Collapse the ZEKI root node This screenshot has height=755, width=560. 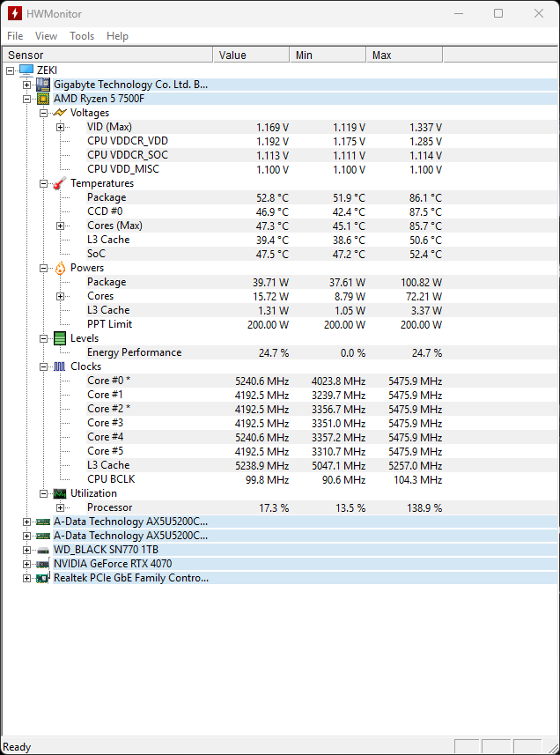pyautogui.click(x=10, y=70)
